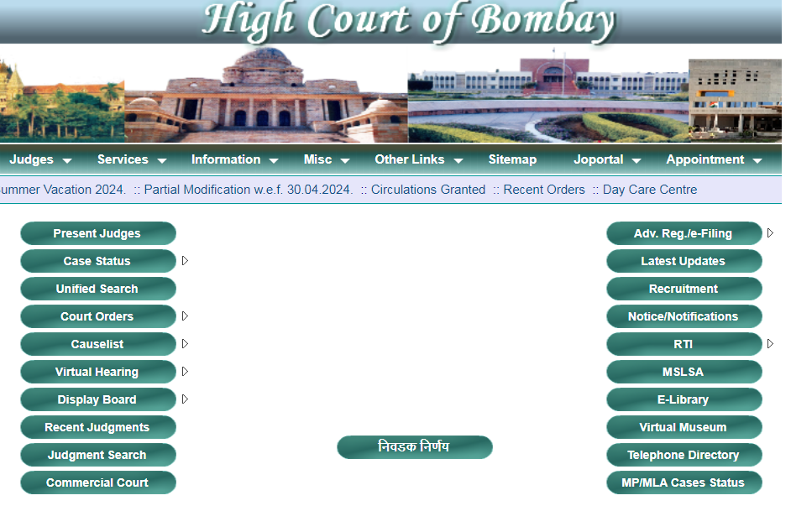Click the Case Status button
This screenshot has width=791, height=532.
click(98, 261)
